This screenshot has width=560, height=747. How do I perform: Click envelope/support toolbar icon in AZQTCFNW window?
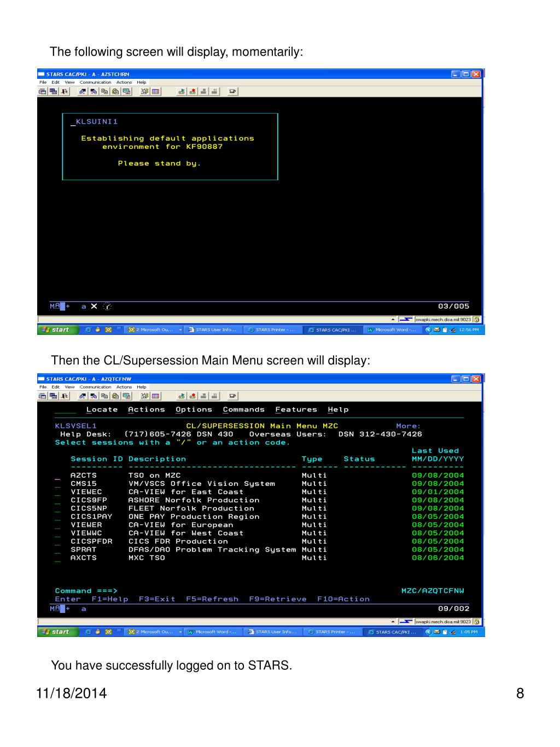[233, 396]
